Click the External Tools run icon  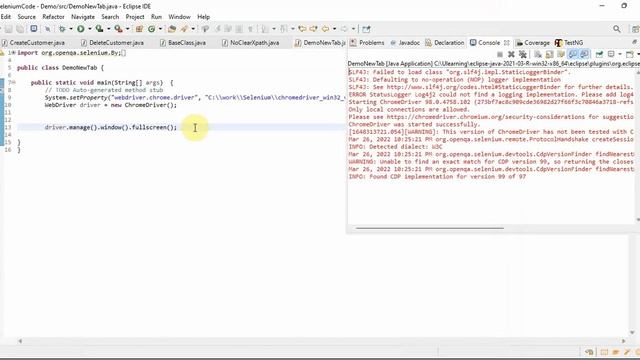tap(118, 29)
